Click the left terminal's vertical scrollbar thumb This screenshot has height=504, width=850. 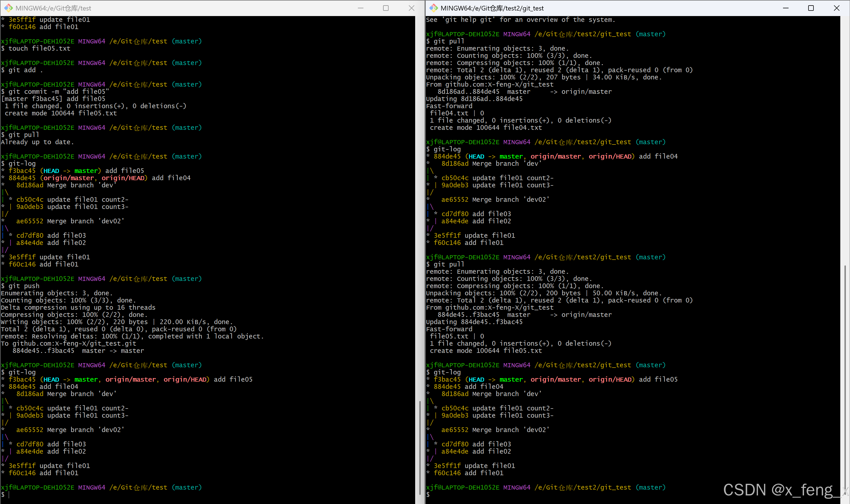tap(420, 448)
